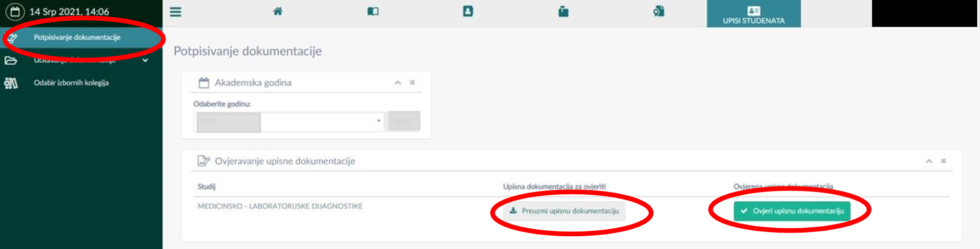Open the documents icon in top bar

pos(659,11)
